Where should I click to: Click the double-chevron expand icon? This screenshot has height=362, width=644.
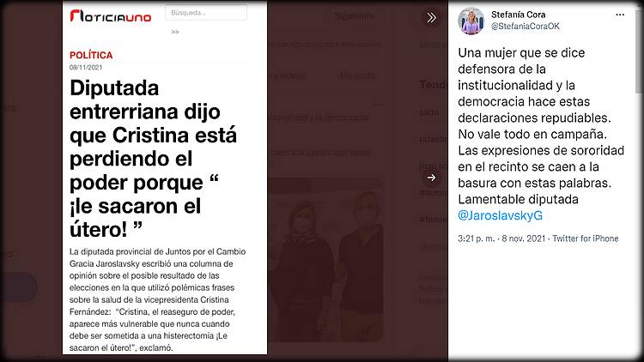click(431, 18)
